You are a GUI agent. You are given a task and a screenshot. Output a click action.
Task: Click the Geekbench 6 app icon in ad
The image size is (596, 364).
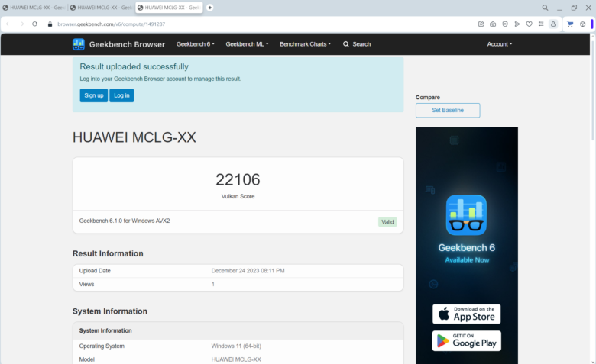tap(466, 215)
